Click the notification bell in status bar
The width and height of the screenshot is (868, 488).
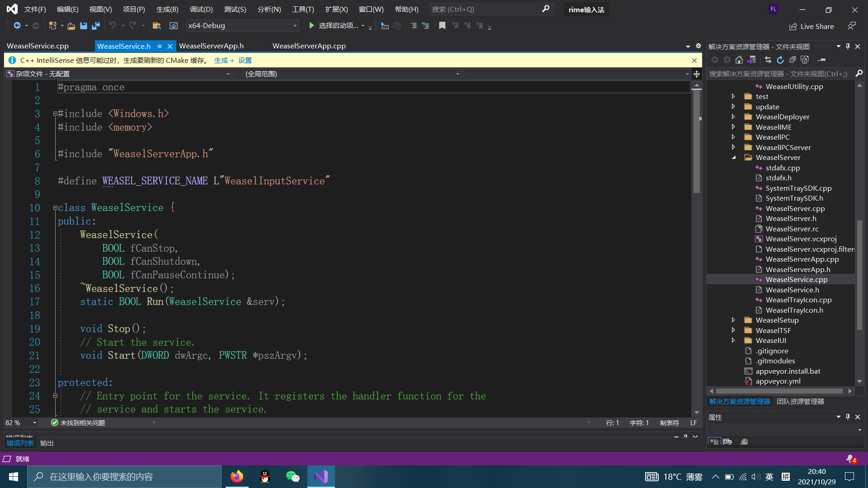click(851, 459)
